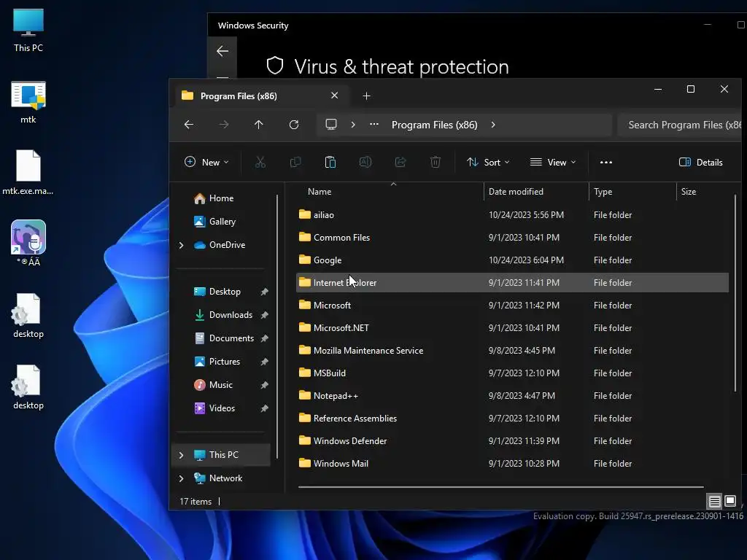Select the Microsoft.NET folder

[x=512, y=327]
